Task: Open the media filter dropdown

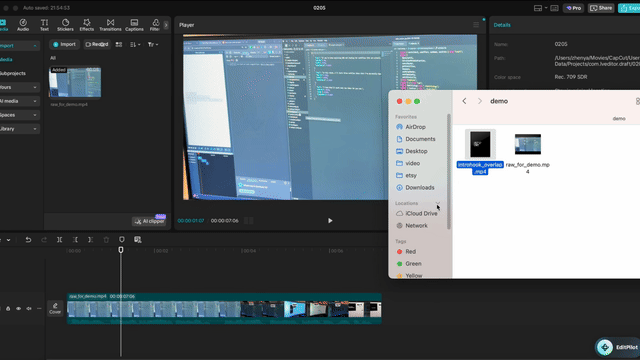Action: coord(153,44)
